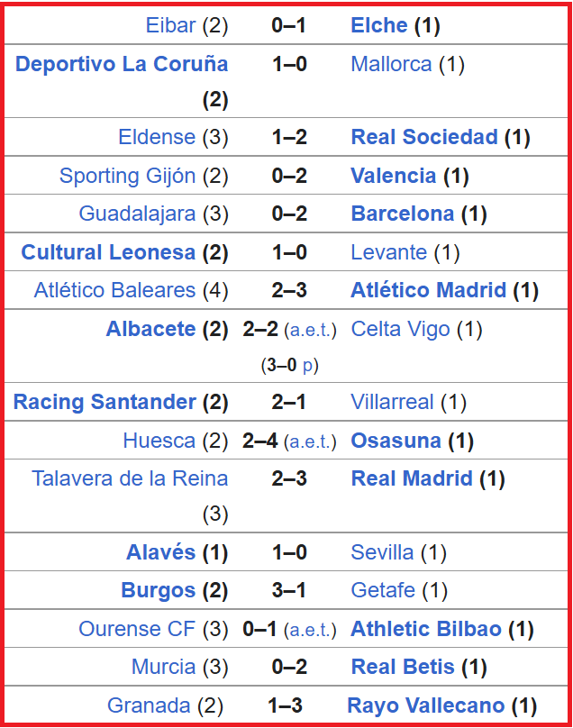Click the Burgos team link
The height and width of the screenshot is (728, 573).
[x=158, y=590]
